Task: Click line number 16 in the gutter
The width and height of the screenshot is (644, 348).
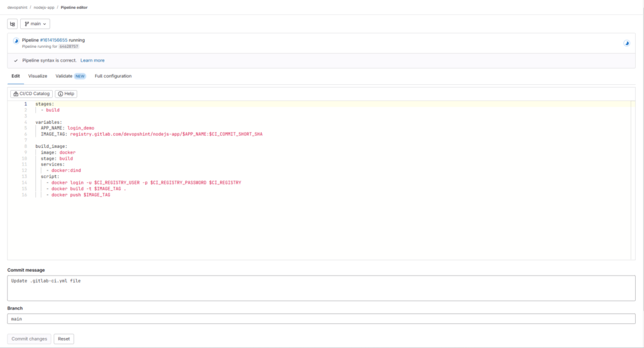Action: [x=25, y=194]
